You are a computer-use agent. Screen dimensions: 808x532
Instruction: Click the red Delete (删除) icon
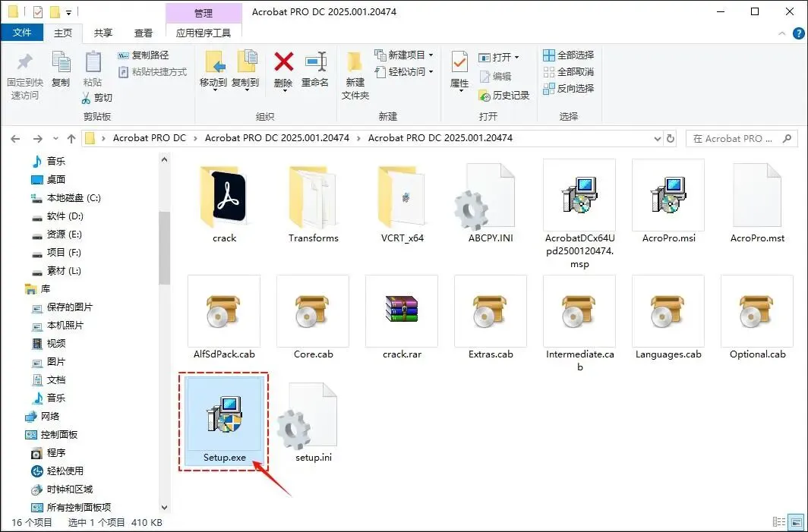point(283,61)
